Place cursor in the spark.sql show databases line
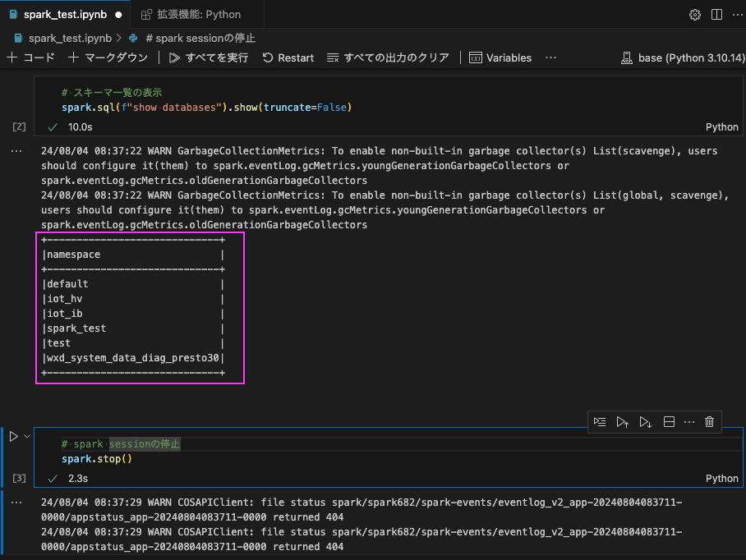746x560 pixels. [206, 108]
